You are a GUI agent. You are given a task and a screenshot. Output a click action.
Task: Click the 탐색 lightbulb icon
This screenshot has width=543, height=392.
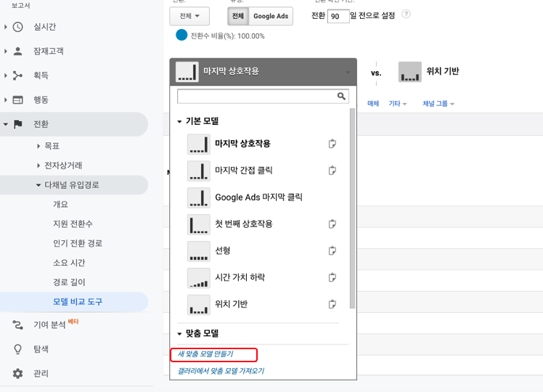point(18,349)
